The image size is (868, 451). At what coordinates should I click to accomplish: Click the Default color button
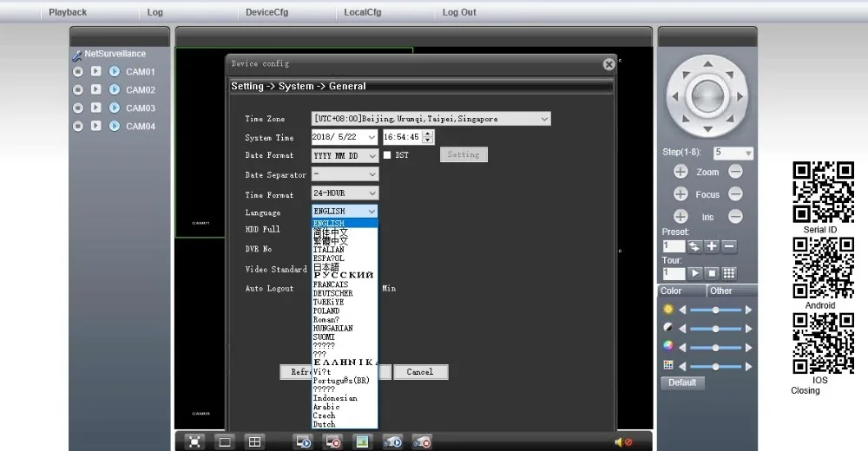682,383
